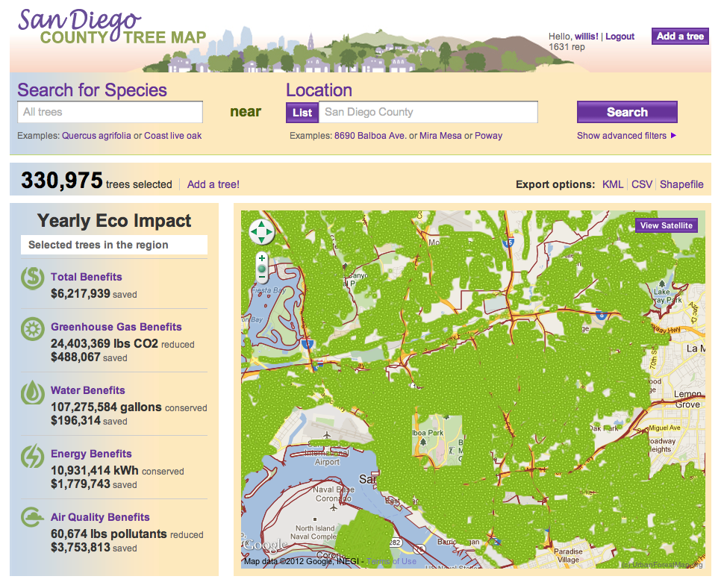Screen dimensions: 727x588
Task: Click the $196,314 saved amount
Action: [89, 421]
